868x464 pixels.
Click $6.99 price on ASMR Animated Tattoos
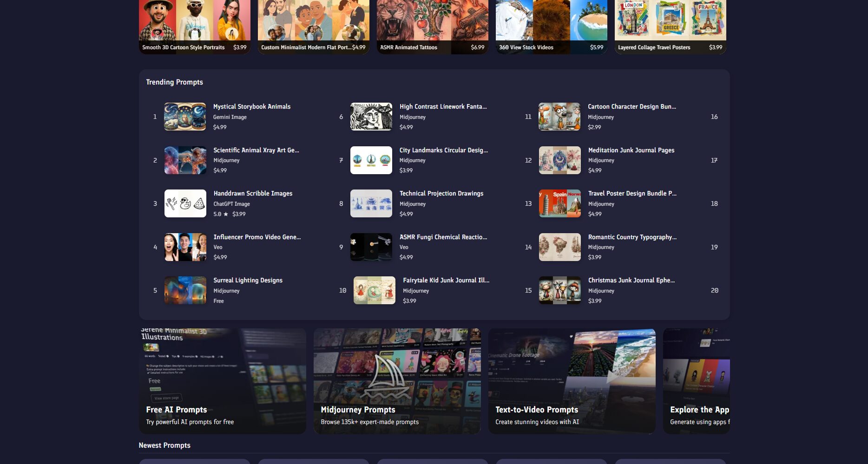point(478,47)
